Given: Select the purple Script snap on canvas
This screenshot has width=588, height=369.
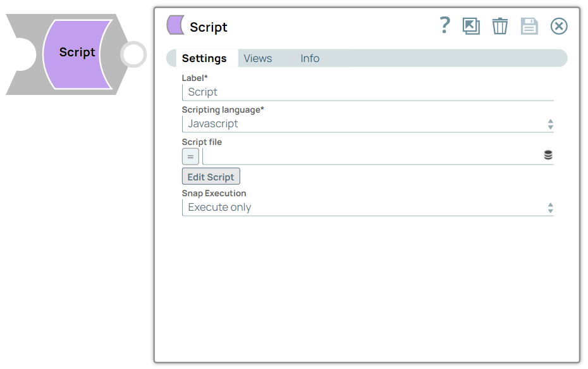Looking at the screenshot, I should (77, 53).
